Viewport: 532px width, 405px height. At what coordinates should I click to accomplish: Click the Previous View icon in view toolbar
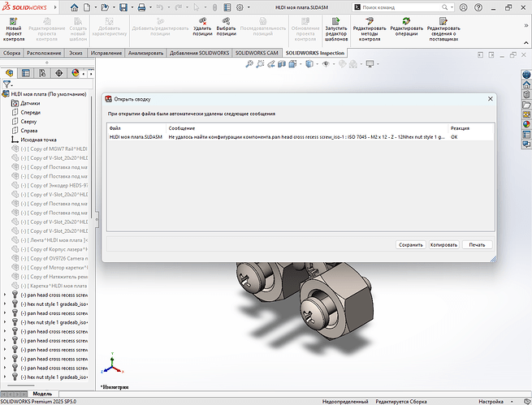(x=270, y=64)
